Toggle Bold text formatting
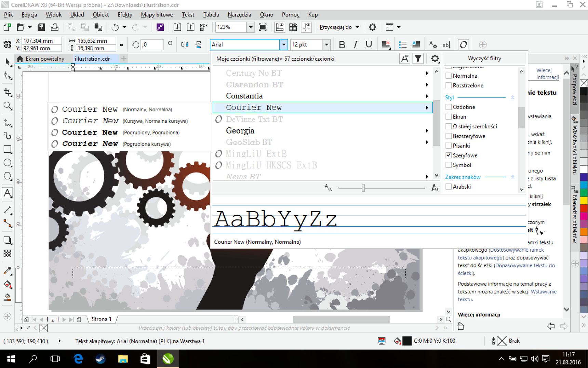This screenshot has height=368, width=588. point(342,45)
